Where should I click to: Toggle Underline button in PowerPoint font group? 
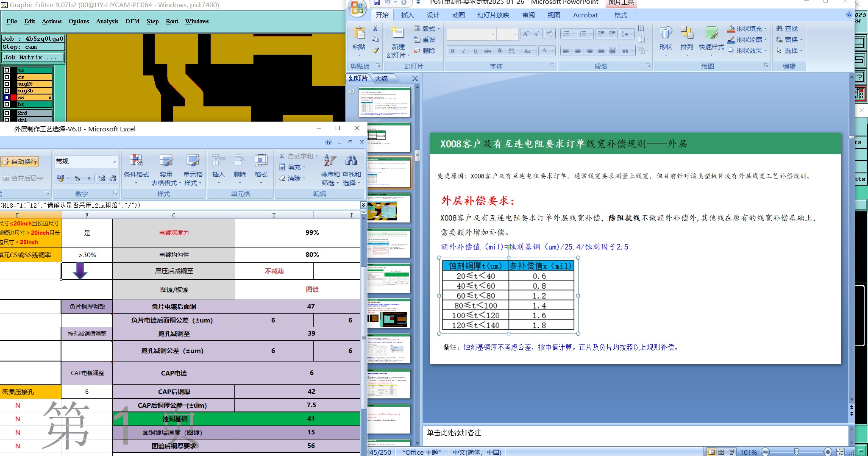[476, 51]
